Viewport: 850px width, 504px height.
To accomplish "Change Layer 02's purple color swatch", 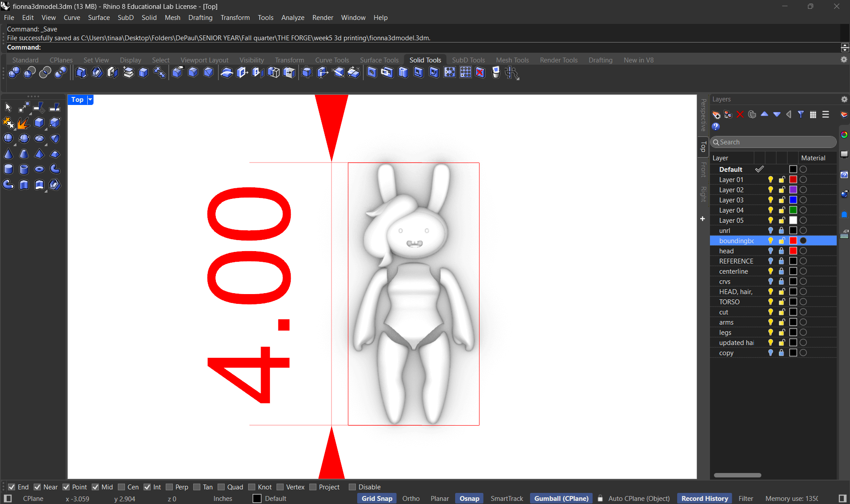I will click(792, 190).
